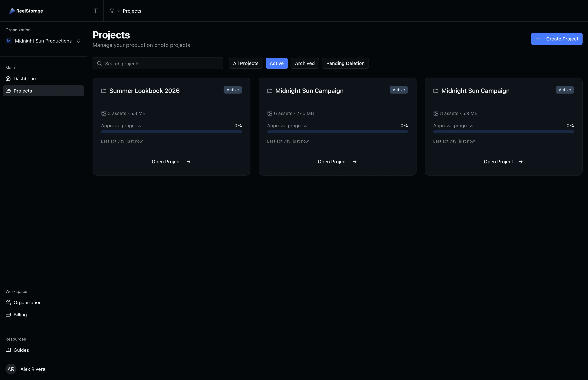
Task: Open Dashboard from the sidebar
Action: (x=25, y=78)
